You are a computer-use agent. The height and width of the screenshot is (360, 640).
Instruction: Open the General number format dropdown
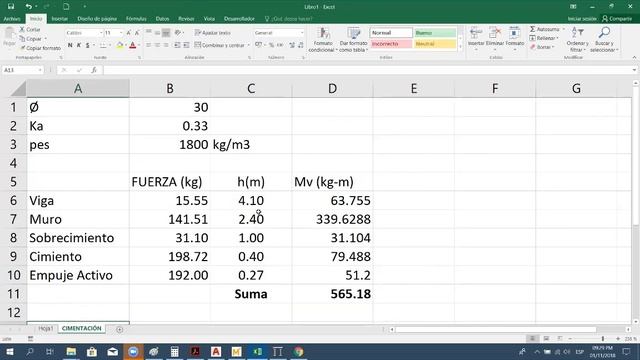(302, 33)
